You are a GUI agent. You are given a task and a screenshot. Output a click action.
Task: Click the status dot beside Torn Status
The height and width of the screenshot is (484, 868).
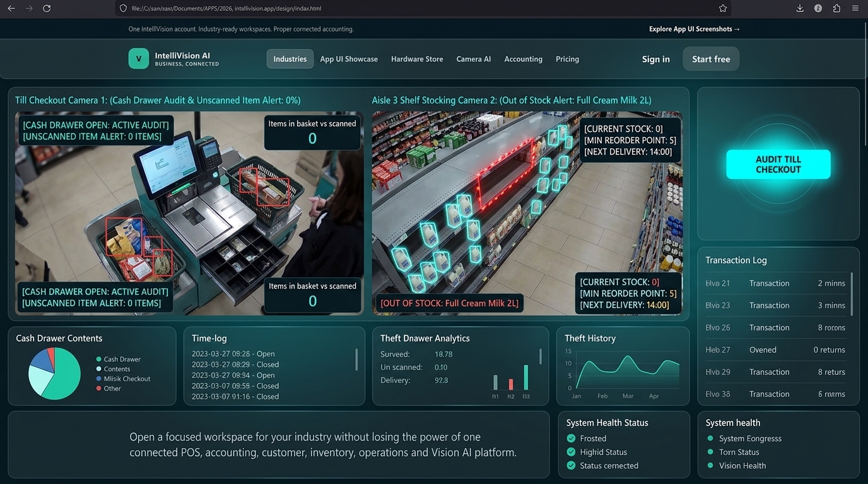click(710, 452)
